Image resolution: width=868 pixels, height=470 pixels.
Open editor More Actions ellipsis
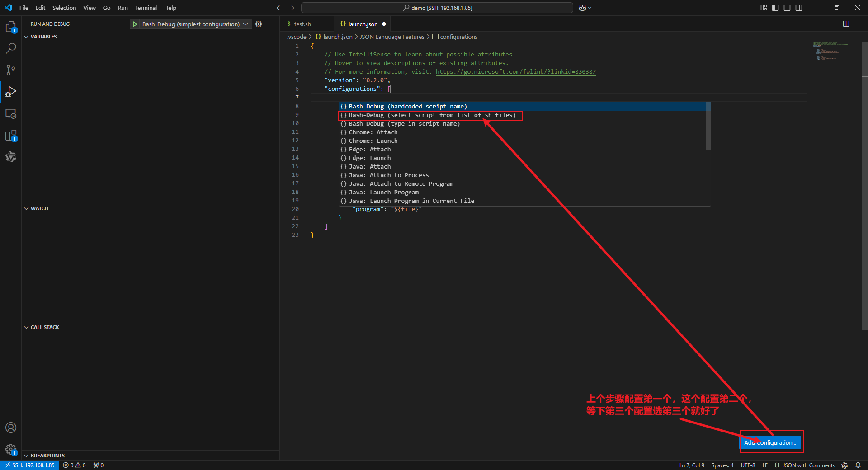point(858,24)
